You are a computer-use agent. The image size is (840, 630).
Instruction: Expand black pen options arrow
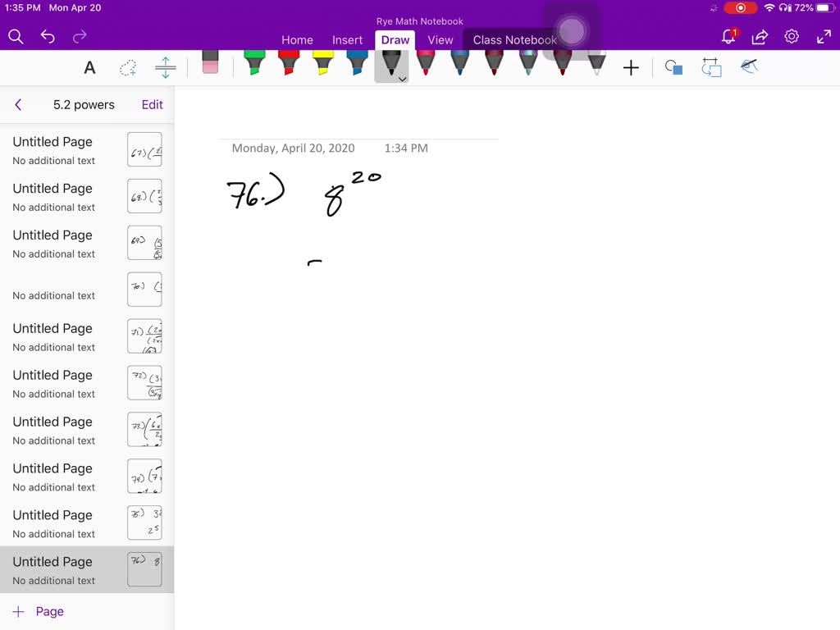point(402,79)
